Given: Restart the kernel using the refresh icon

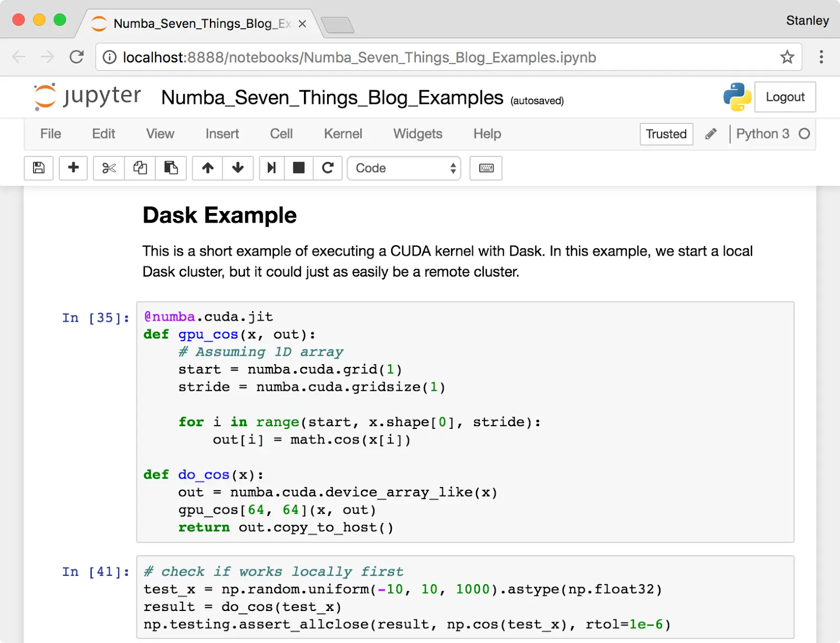Looking at the screenshot, I should [x=328, y=168].
